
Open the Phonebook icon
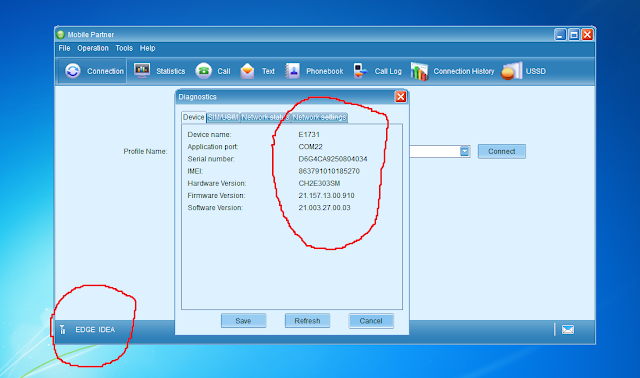click(x=292, y=71)
